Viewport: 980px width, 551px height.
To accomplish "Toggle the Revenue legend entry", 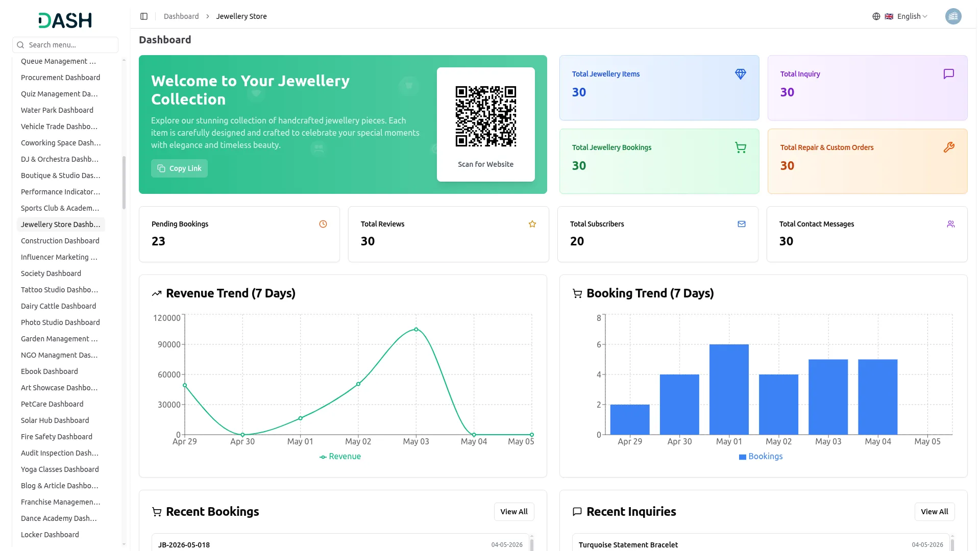I will coord(340,457).
